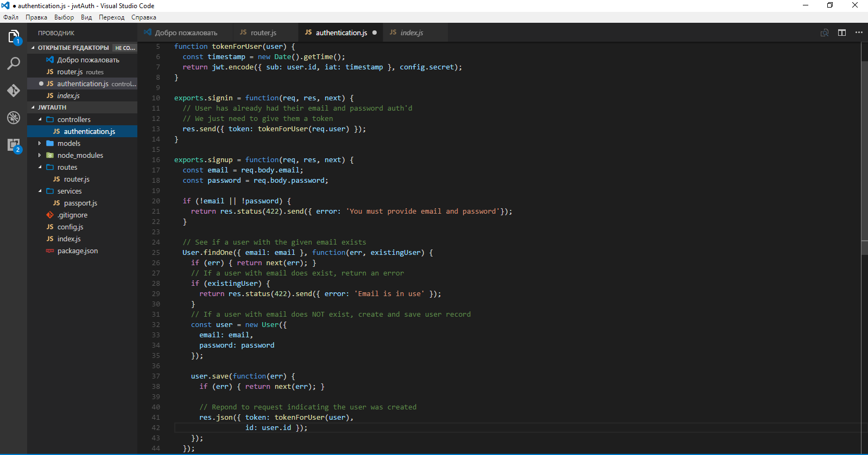Open config.js in the file tree
868x455 pixels.
click(82, 227)
